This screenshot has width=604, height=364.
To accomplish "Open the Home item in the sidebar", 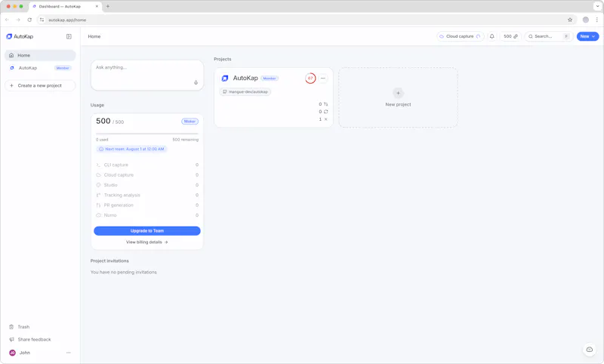I will click(x=40, y=55).
